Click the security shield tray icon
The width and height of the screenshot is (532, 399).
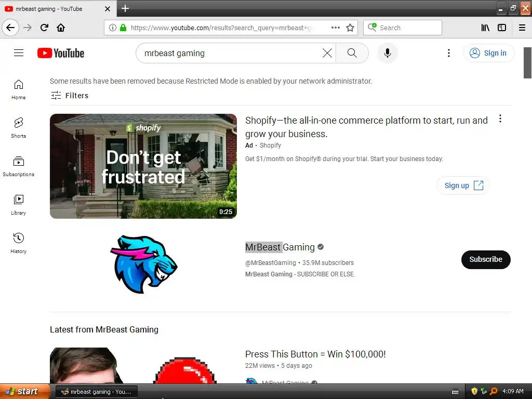[474, 391]
